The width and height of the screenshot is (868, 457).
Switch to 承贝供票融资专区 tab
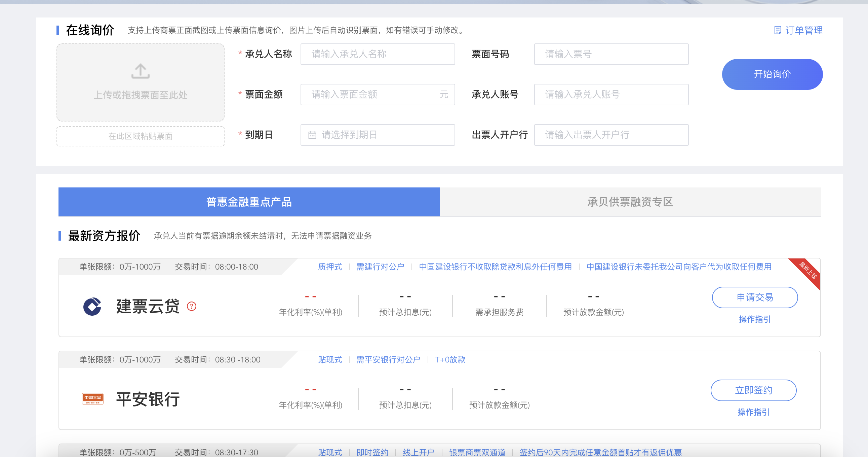pos(630,202)
